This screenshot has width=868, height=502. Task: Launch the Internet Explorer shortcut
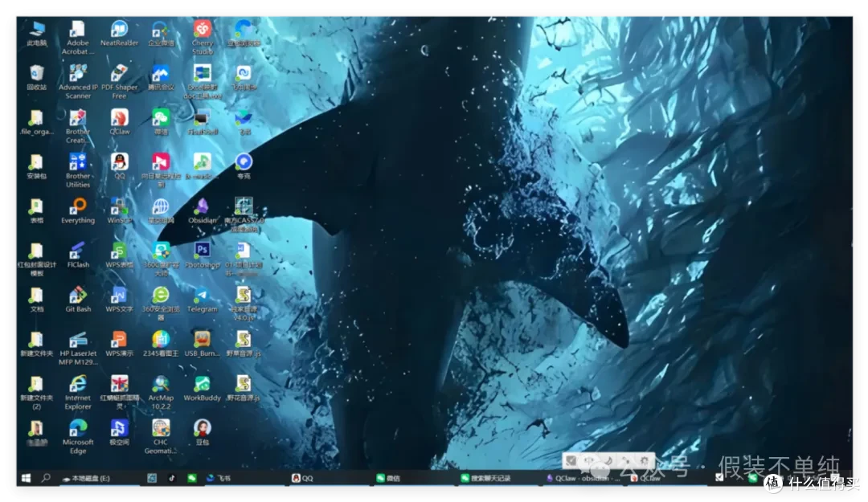78,393
